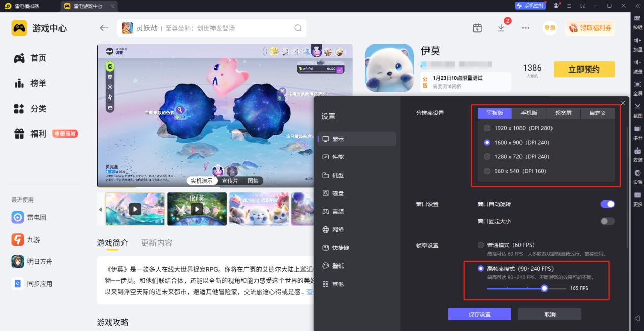Open recently used 同步应用
The width and height of the screenshot is (644, 331).
(x=32, y=284)
